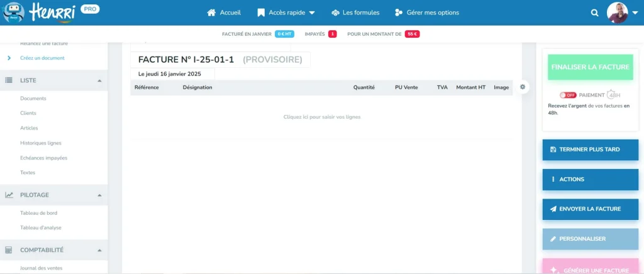
Task: Click Terminer plus tard button
Action: [590, 150]
